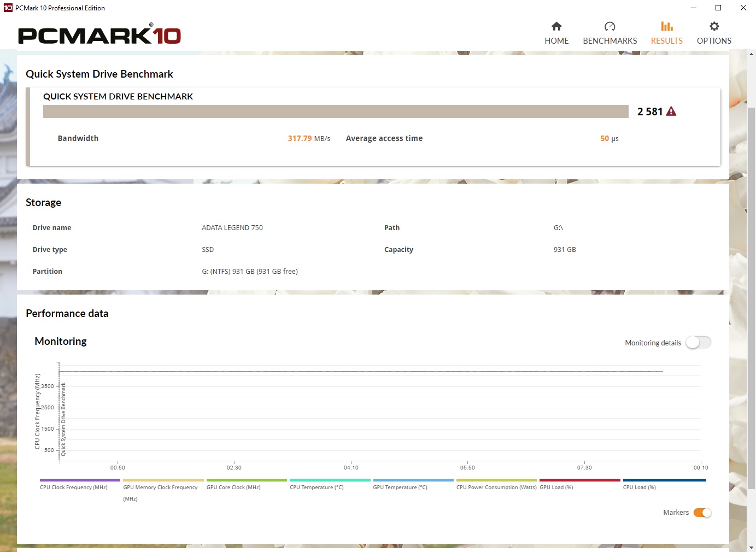
Task: Click the scrollbar up arrow
Action: [x=752, y=54]
